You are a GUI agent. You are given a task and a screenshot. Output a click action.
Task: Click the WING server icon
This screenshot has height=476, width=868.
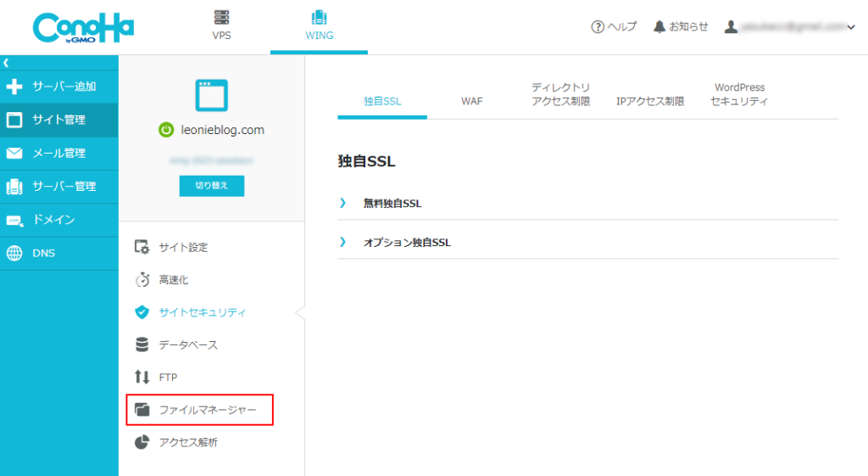(x=319, y=17)
